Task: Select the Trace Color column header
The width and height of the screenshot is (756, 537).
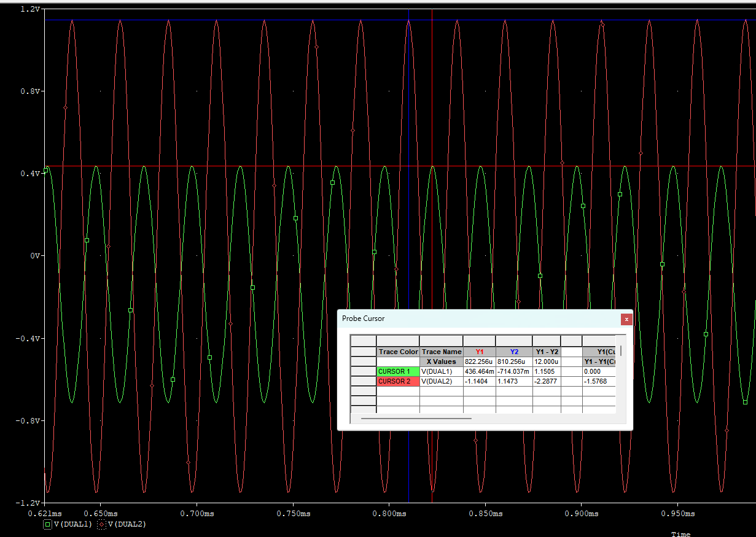Action: pos(398,352)
